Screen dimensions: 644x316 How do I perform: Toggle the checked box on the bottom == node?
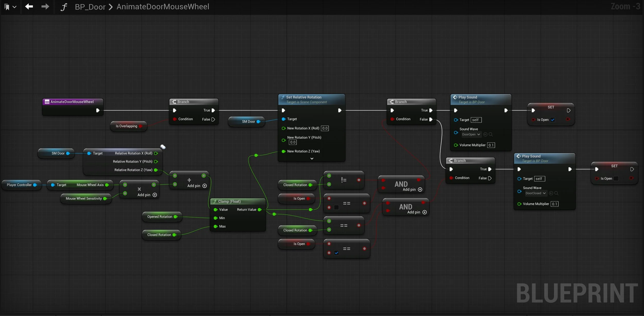336,253
